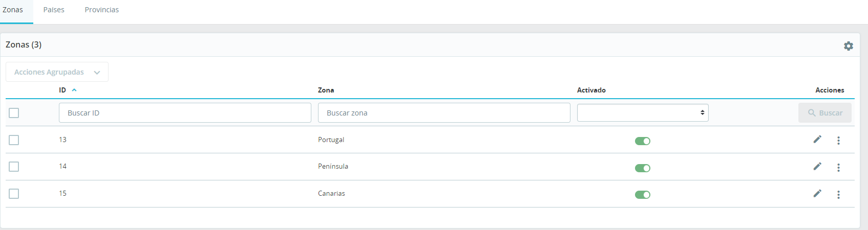This screenshot has width=868, height=230.
Task: Turn off the Península activated switch
Action: point(643,168)
